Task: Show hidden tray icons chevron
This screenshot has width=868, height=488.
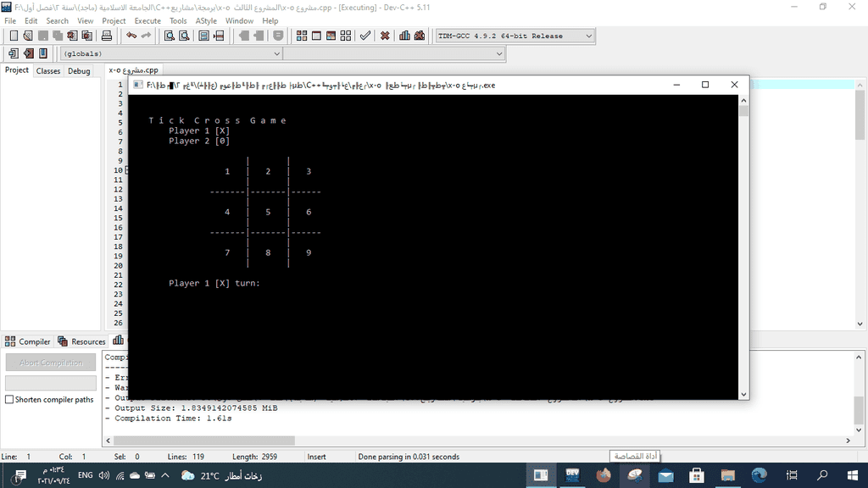Action: pos(165,475)
